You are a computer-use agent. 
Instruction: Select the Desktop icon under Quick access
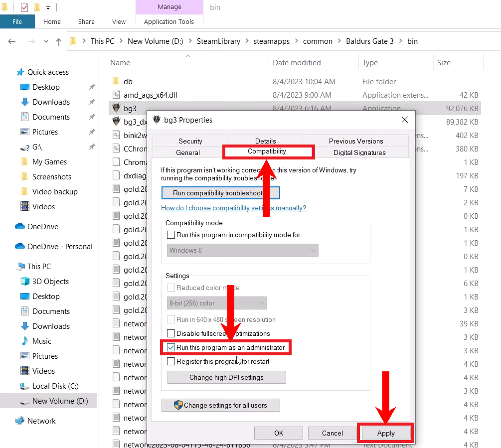pyautogui.click(x=25, y=87)
